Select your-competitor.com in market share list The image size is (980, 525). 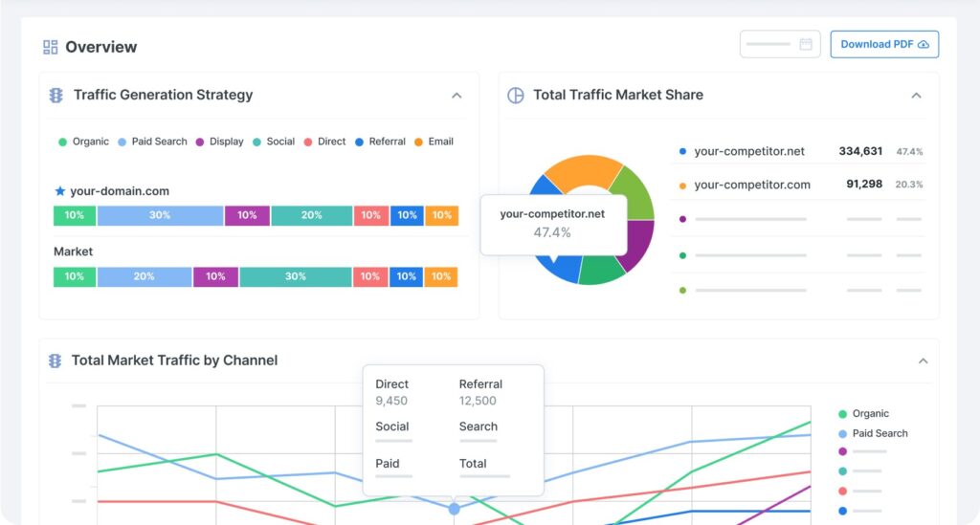(752, 185)
